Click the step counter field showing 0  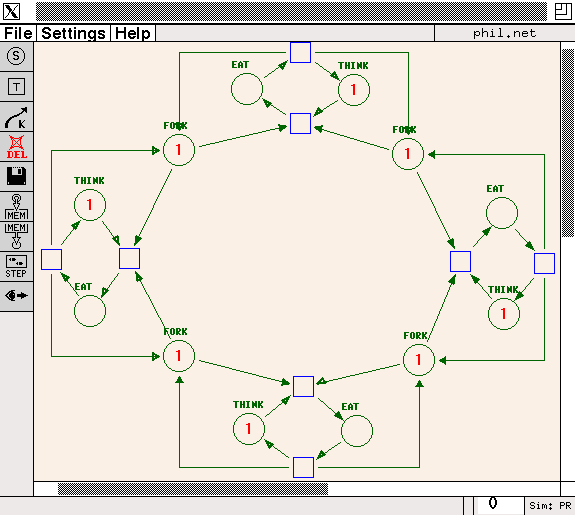click(498, 505)
